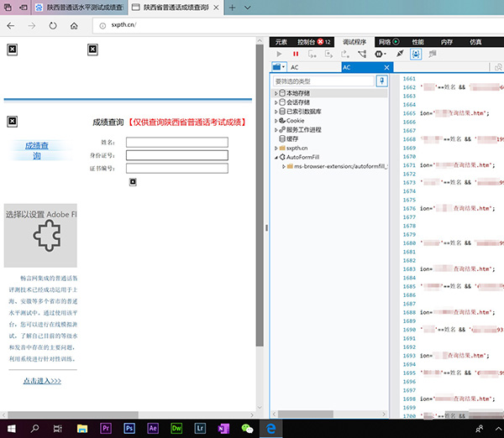
Task: Toggle the break on exceptions button
Action: click(381, 54)
